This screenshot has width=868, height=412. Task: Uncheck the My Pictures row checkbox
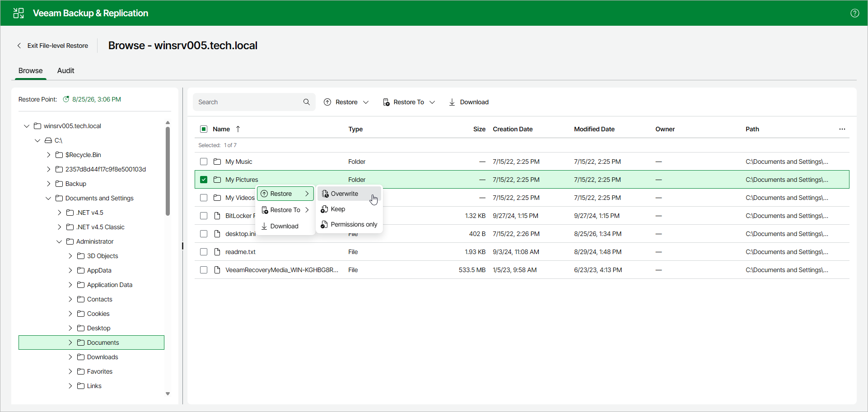204,180
